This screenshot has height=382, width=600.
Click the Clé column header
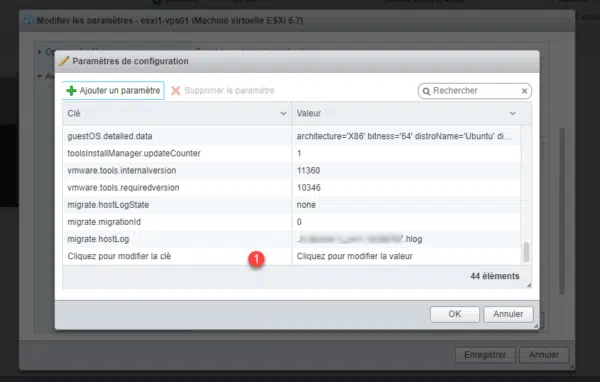177,114
